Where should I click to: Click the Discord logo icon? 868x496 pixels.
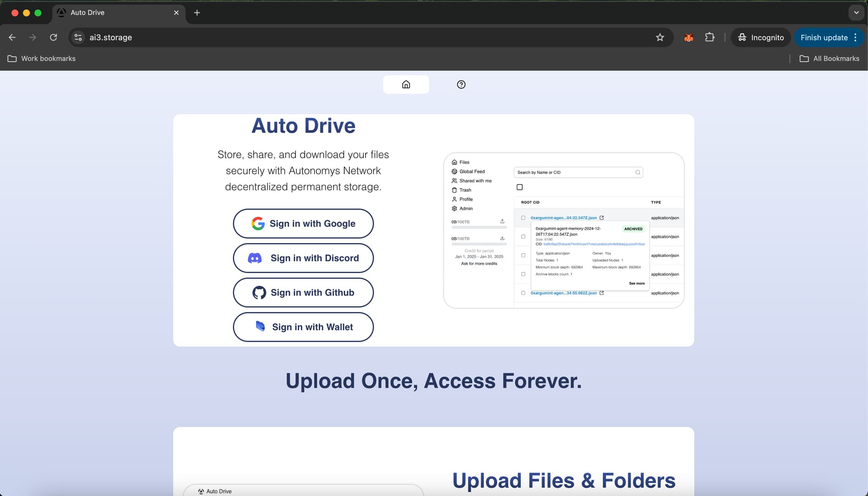point(255,258)
